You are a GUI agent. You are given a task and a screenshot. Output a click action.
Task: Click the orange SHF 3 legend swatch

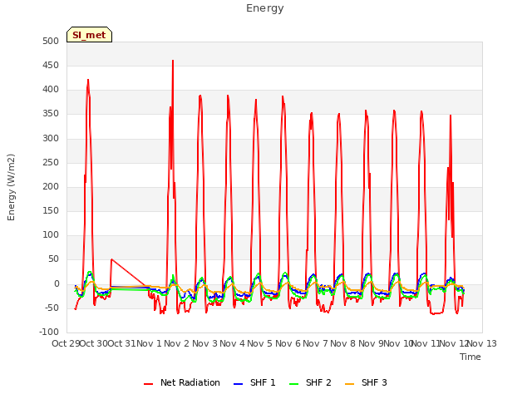click(x=349, y=384)
